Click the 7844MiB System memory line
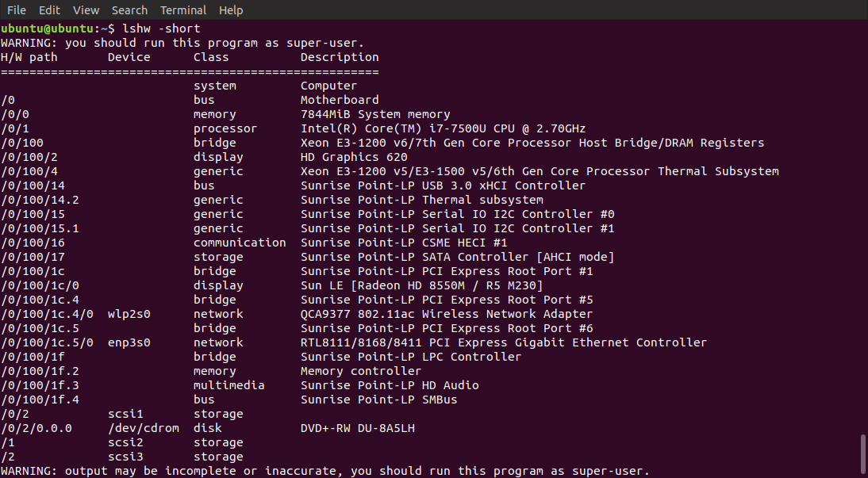Viewport: 868px width, 478px height. tap(374, 113)
